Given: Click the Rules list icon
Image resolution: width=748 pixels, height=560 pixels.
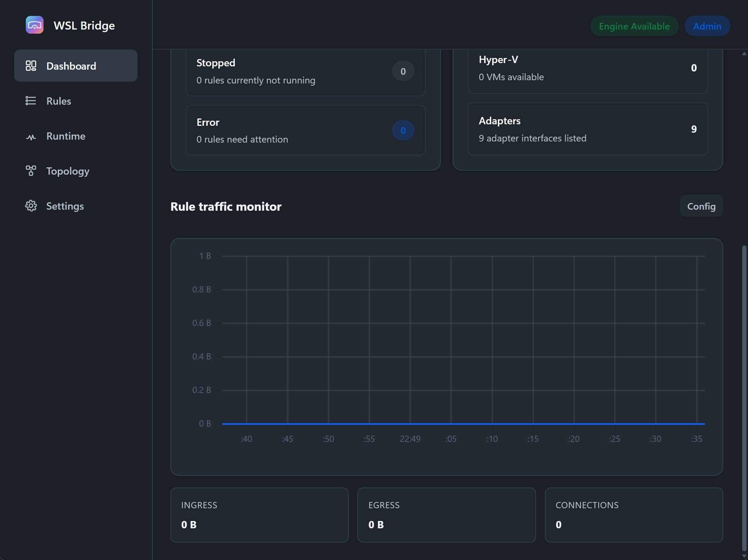Looking at the screenshot, I should tap(31, 101).
